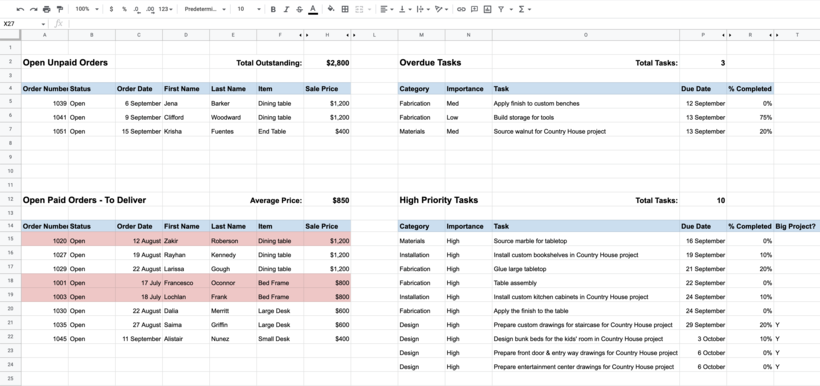Image resolution: width=820 pixels, height=386 pixels.
Task: Format selection as percent with % icon
Action: 124,9
